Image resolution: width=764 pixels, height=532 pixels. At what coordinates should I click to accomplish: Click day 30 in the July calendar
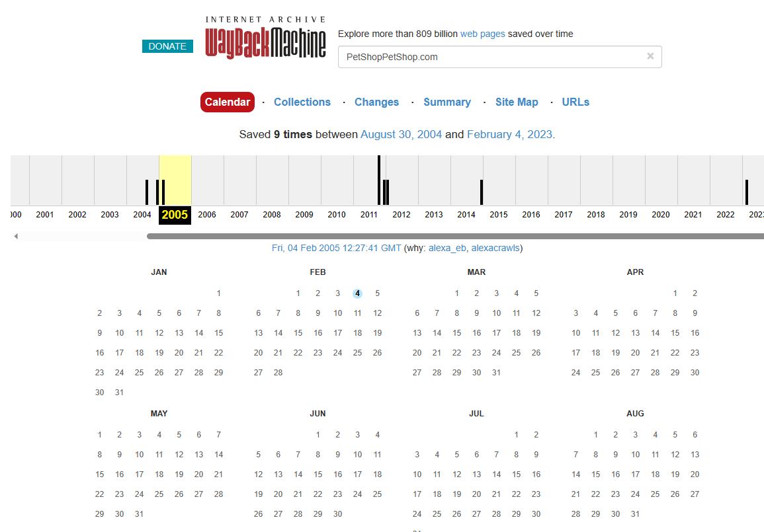(536, 514)
